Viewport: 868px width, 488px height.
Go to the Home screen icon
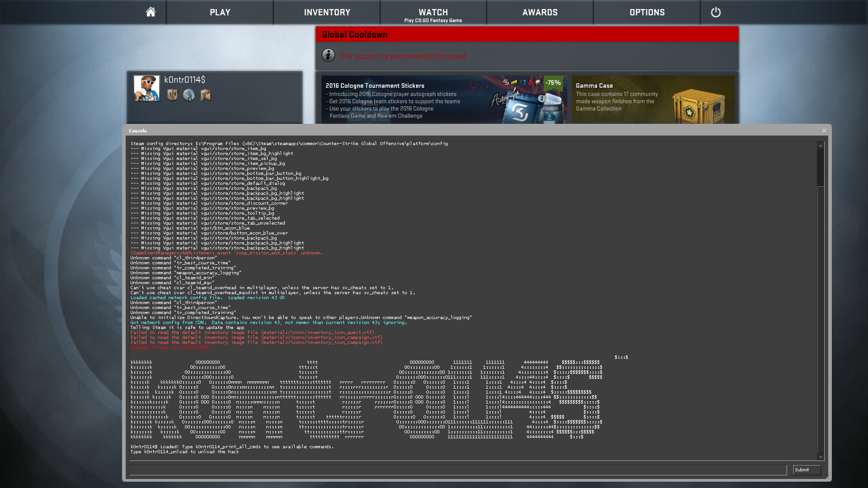point(151,12)
